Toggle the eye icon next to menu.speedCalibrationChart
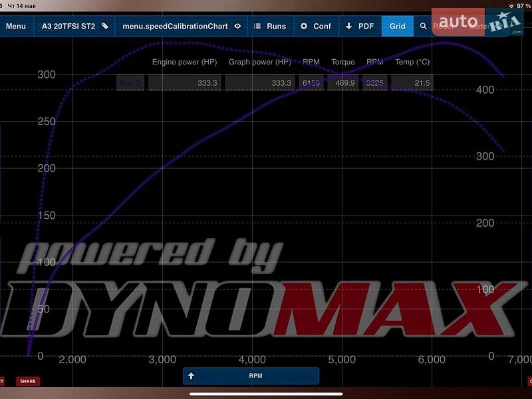This screenshot has height=399, width=532. pos(237,26)
